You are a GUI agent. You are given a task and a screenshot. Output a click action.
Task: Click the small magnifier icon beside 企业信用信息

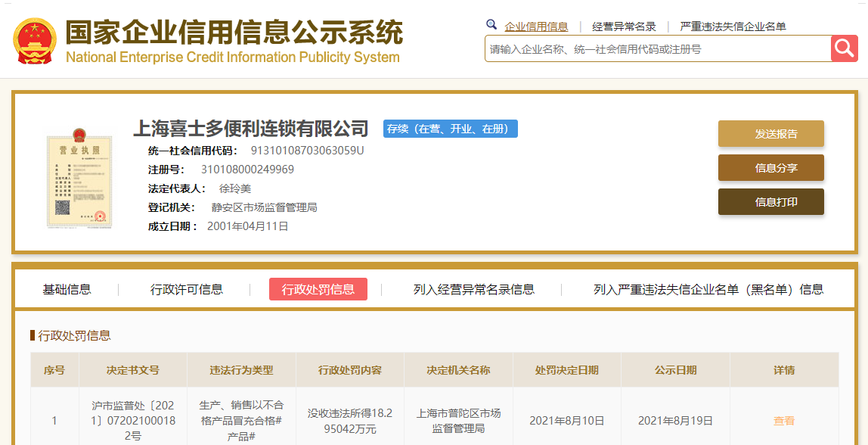pyautogui.click(x=491, y=24)
